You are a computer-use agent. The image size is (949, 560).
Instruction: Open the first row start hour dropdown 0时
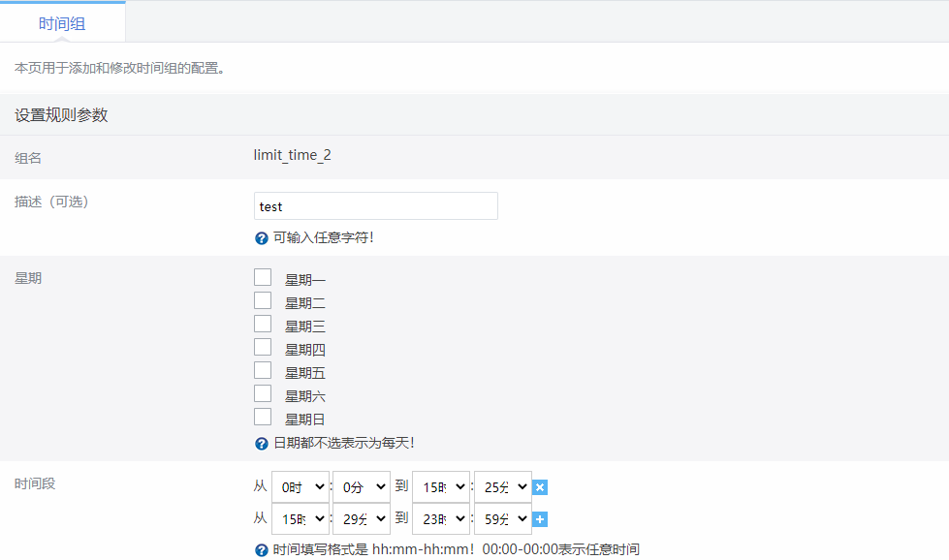pyautogui.click(x=300, y=487)
